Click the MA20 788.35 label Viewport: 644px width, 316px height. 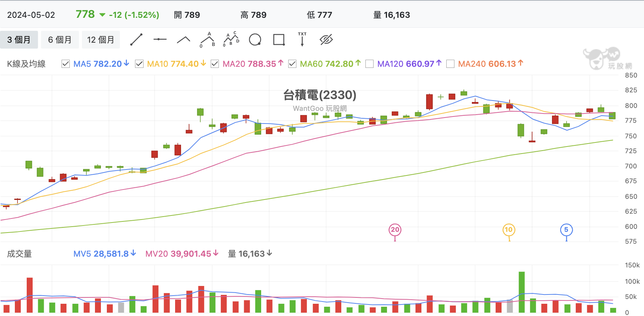coord(253,64)
